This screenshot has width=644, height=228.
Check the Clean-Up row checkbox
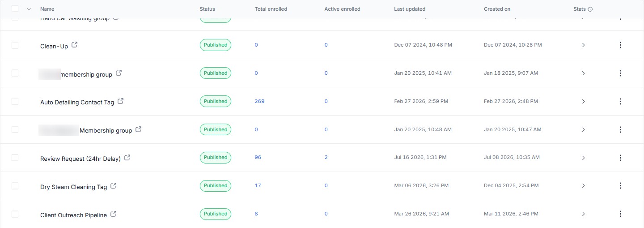pyautogui.click(x=15, y=45)
